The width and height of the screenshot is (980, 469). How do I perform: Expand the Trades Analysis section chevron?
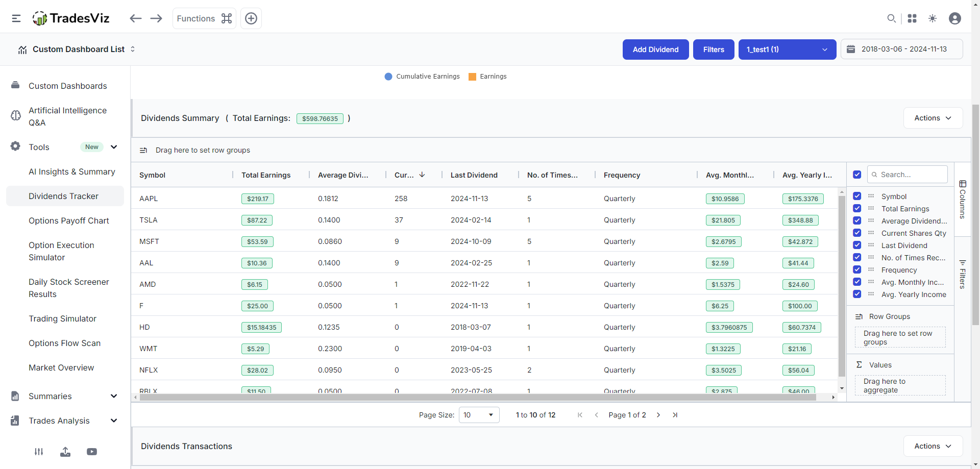coord(114,421)
